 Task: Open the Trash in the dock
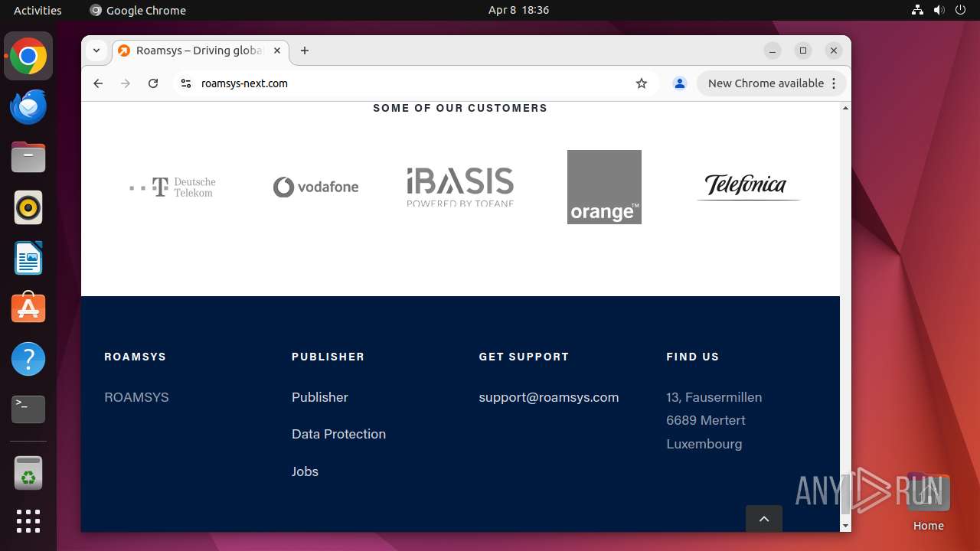pos(28,473)
